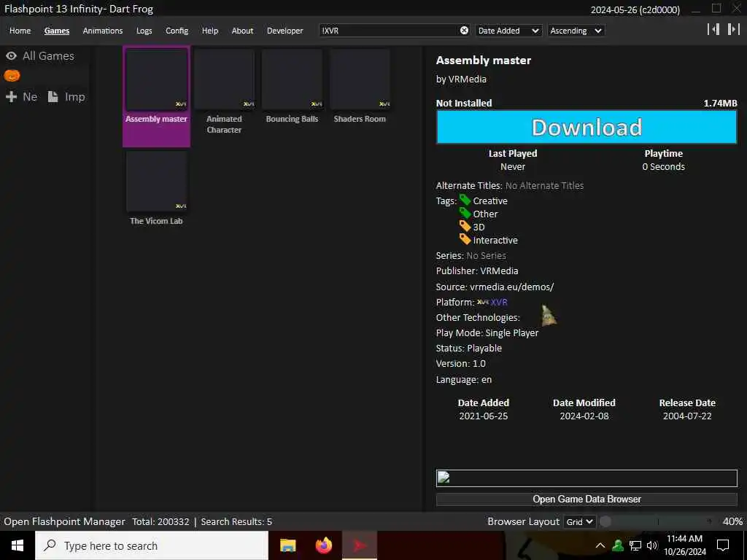Screen dimensions: 747x560
Task: Click the green user icon in system tray
Action: pos(618,545)
